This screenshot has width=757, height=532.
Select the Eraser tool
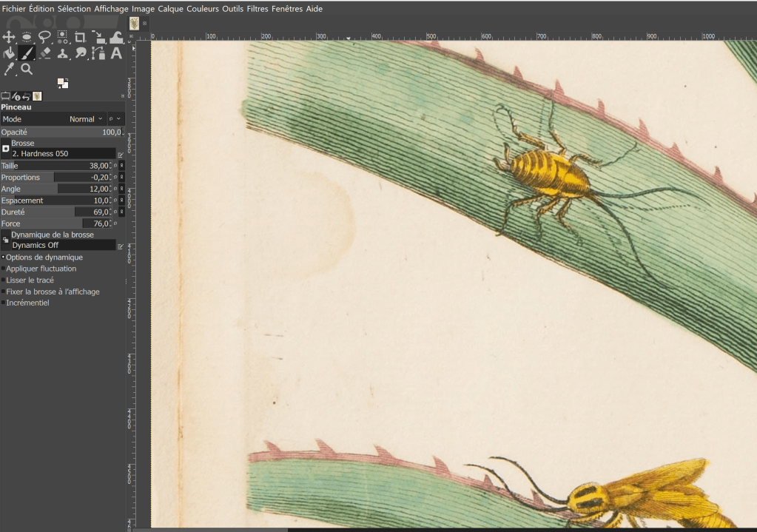45,53
